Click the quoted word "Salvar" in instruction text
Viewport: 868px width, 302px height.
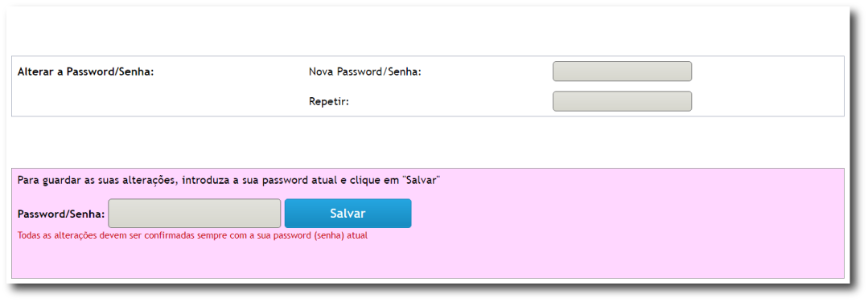pos(422,181)
